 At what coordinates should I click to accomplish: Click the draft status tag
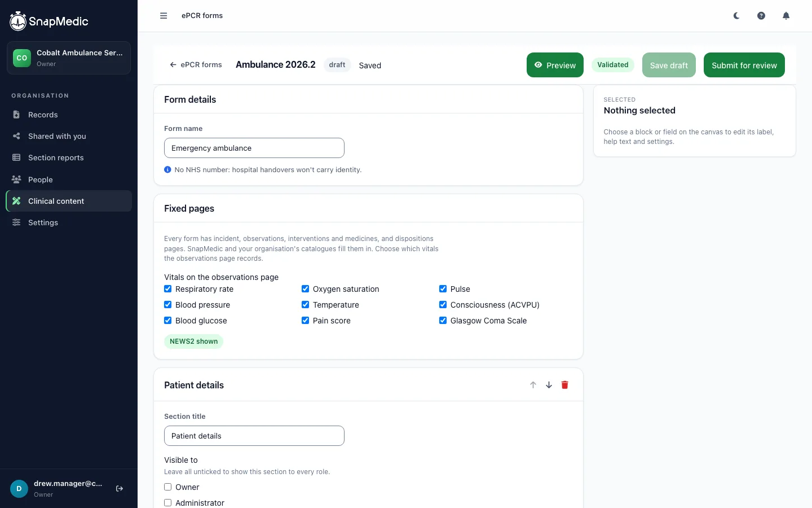coord(337,65)
